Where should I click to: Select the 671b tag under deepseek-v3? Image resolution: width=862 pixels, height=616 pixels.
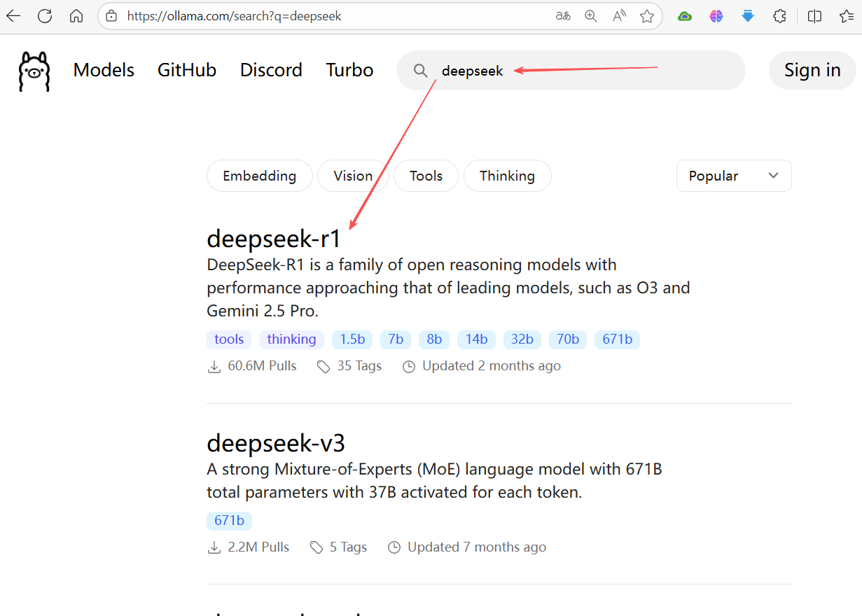[x=229, y=521]
